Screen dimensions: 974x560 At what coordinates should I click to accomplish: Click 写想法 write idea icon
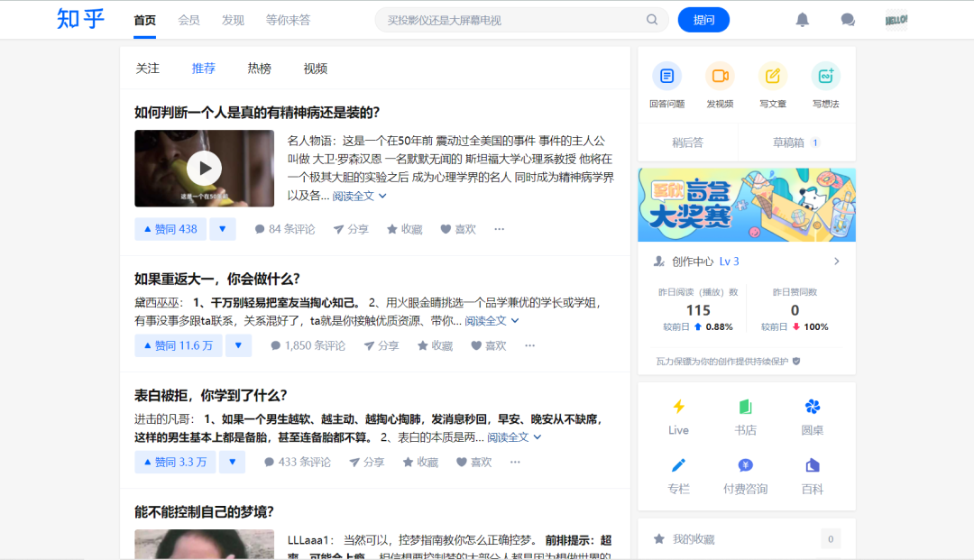point(825,76)
